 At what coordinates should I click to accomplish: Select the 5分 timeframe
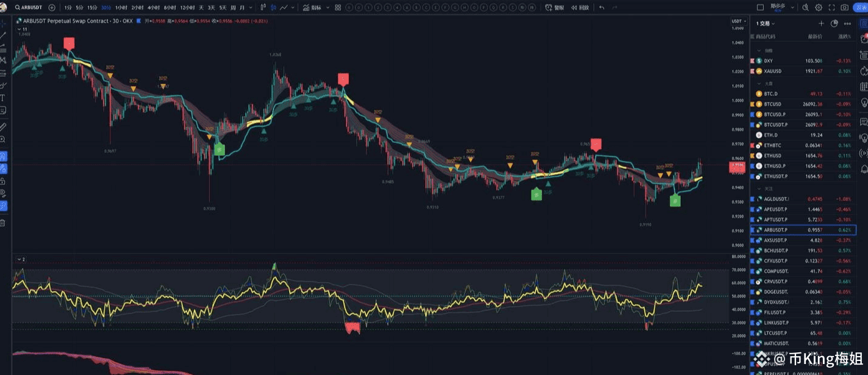[x=79, y=7]
